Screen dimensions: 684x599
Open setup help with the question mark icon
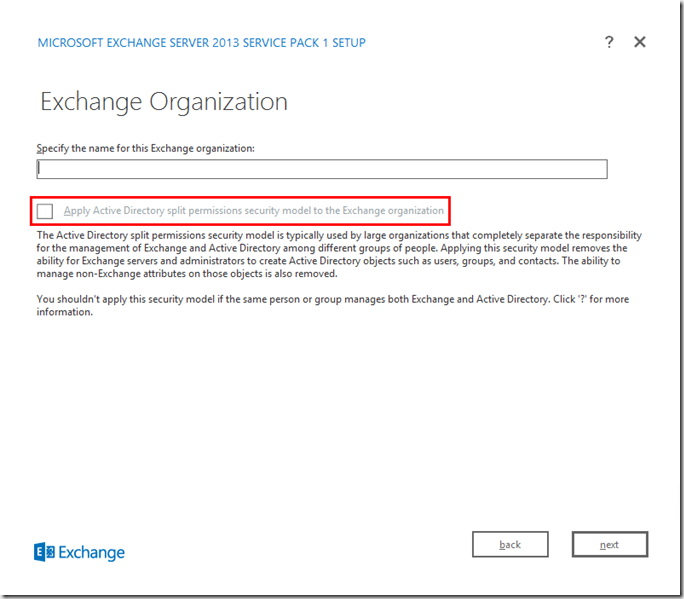609,42
